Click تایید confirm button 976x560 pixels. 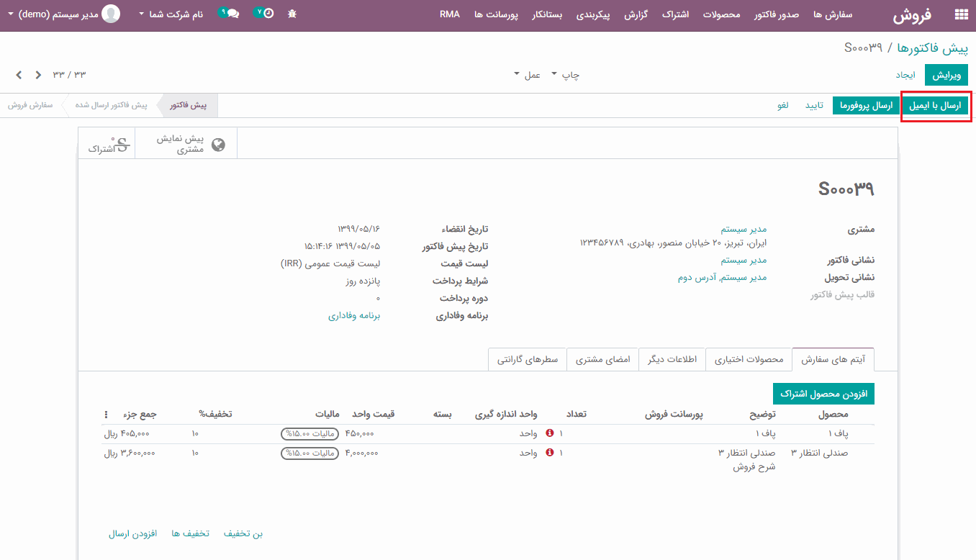(x=814, y=106)
